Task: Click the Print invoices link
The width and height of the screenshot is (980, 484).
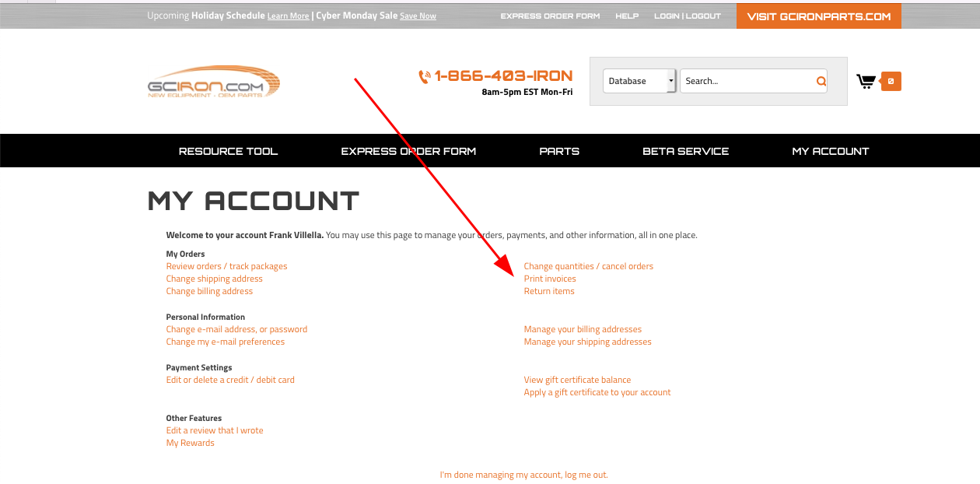Action: point(550,279)
